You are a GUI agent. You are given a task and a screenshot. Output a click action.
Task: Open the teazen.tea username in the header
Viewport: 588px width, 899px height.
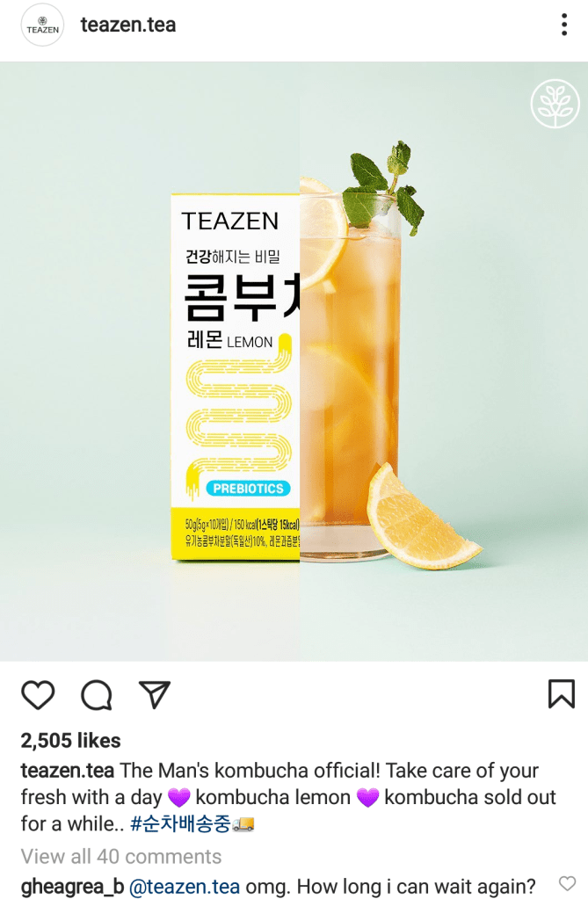[128, 25]
